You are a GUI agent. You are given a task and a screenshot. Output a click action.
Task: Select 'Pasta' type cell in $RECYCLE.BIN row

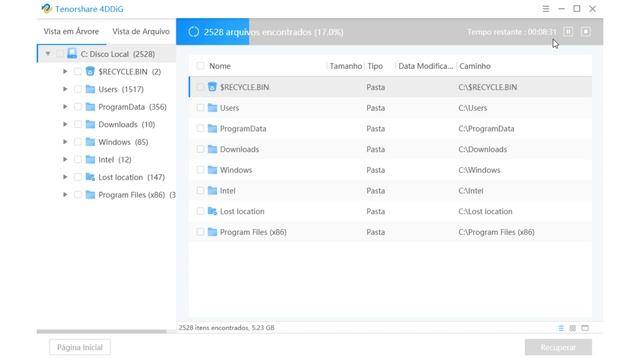pos(376,87)
